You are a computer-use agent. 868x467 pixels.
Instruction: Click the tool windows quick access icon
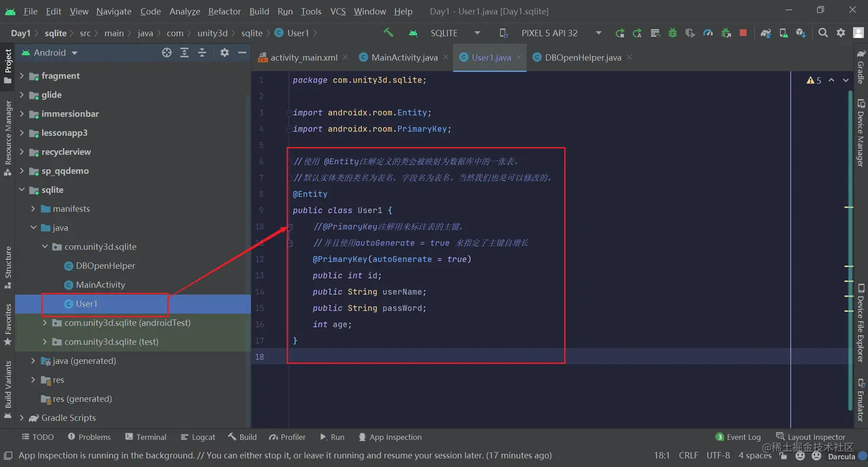point(7,456)
